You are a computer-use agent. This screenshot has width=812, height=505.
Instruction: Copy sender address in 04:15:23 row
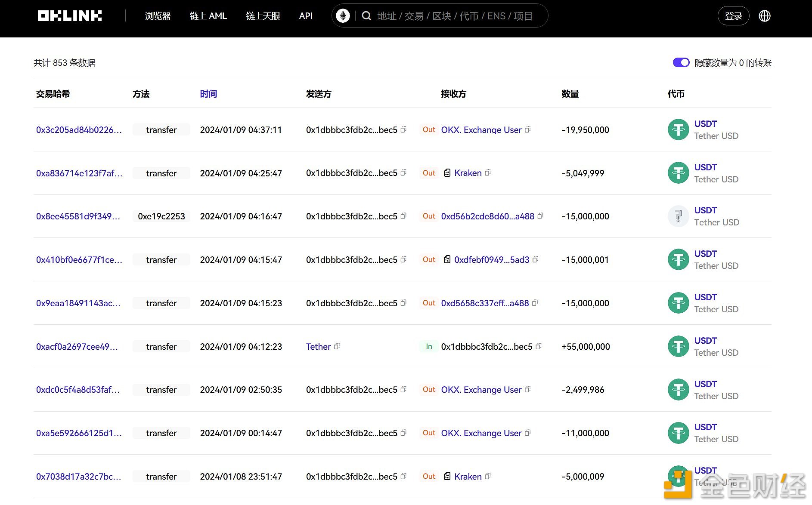point(403,303)
